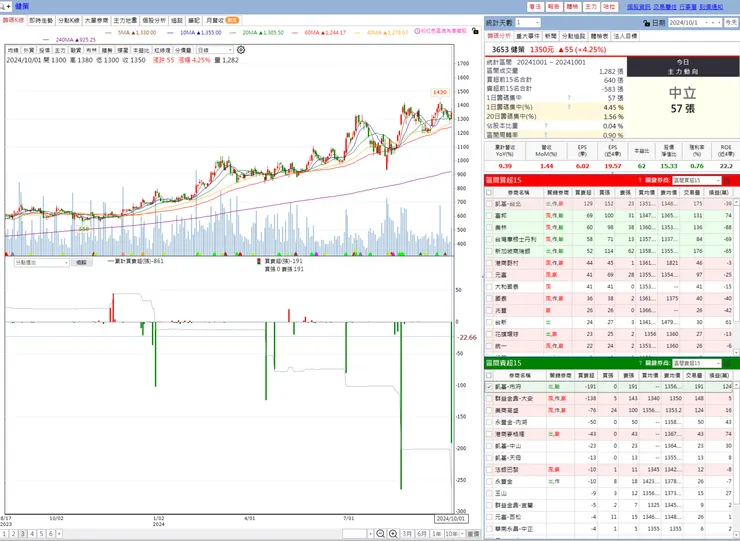This screenshot has width=740, height=541.
Task: Toggle the 外資 chart option
Action: 28,50
